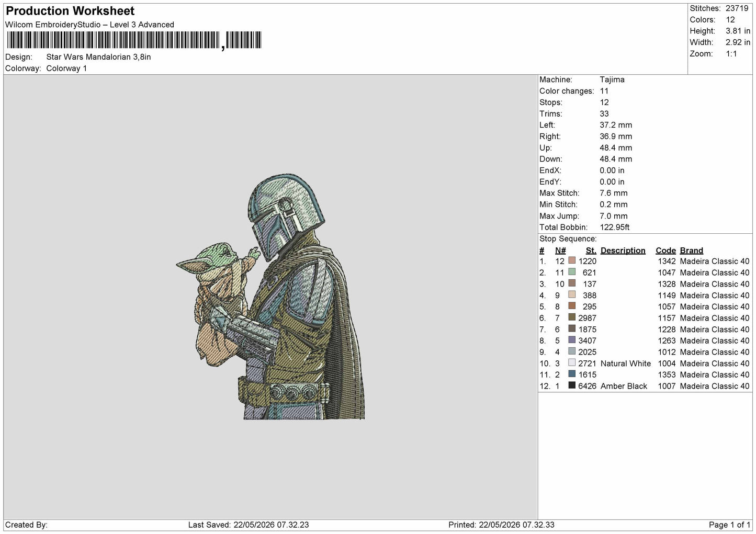Click the green swatch for stitch count 621
The image size is (756, 534).
(572, 272)
